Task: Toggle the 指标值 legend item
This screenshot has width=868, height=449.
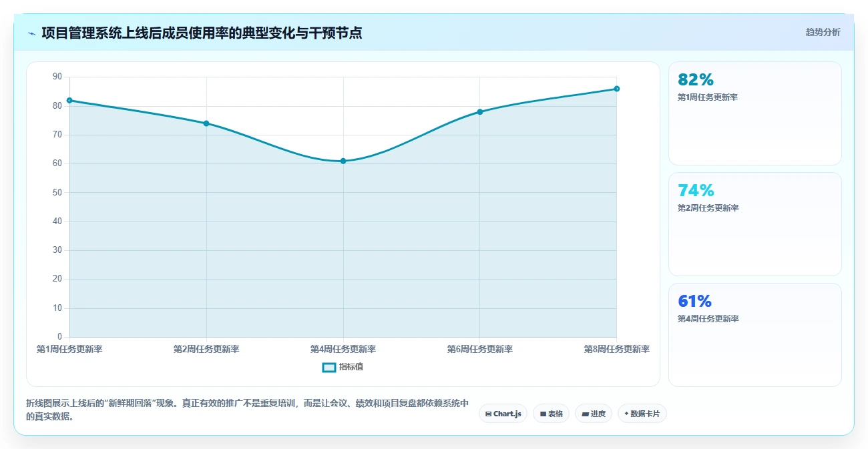Action: pyautogui.click(x=343, y=367)
